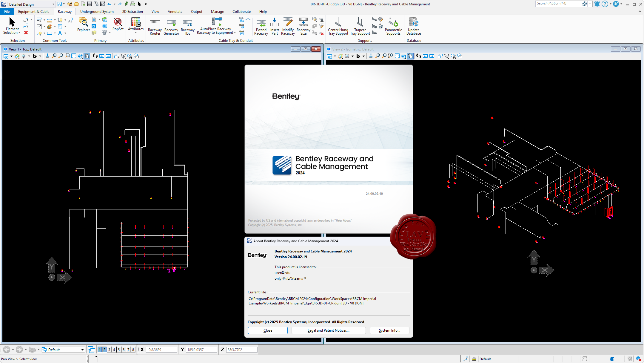Select the Element Selection tool
The image size is (644, 363).
click(x=12, y=25)
